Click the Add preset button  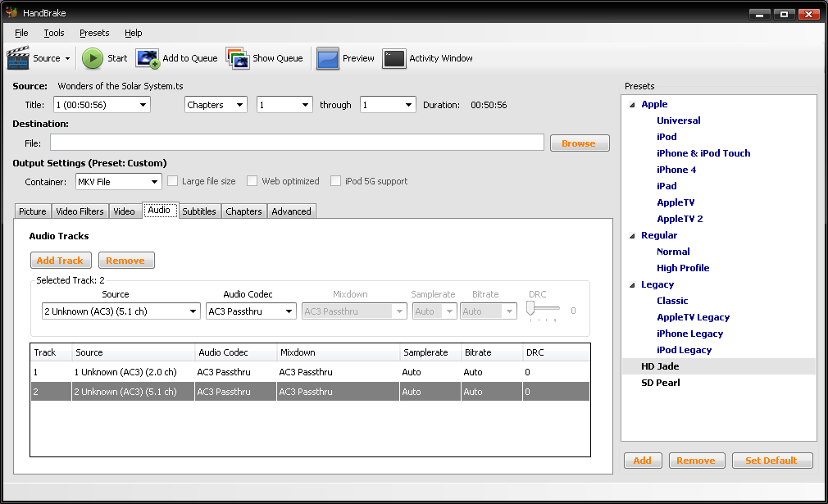point(642,461)
